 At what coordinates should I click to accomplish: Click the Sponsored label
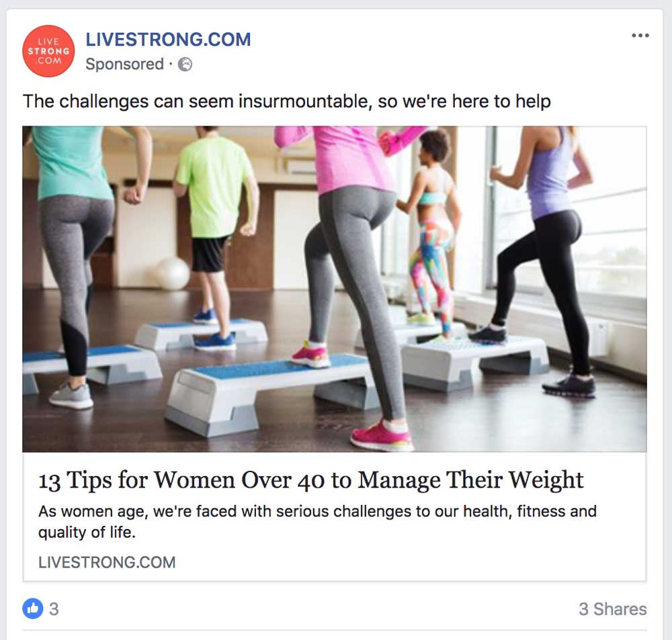125,64
